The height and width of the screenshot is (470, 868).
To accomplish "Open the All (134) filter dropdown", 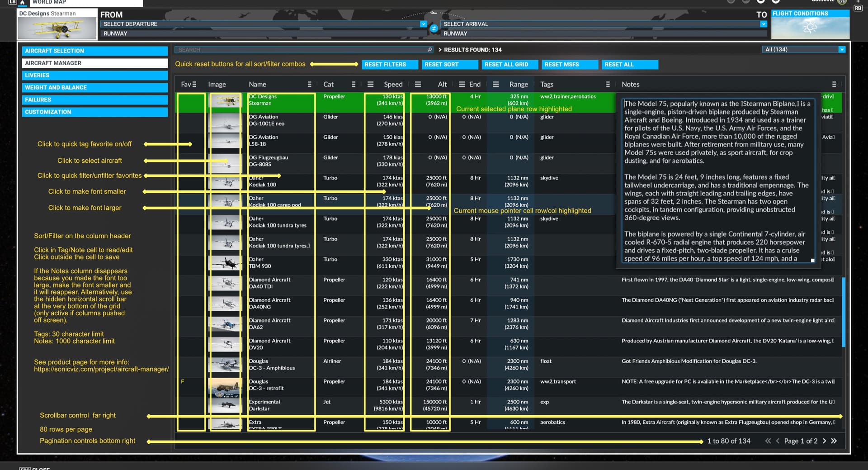I will tap(841, 50).
